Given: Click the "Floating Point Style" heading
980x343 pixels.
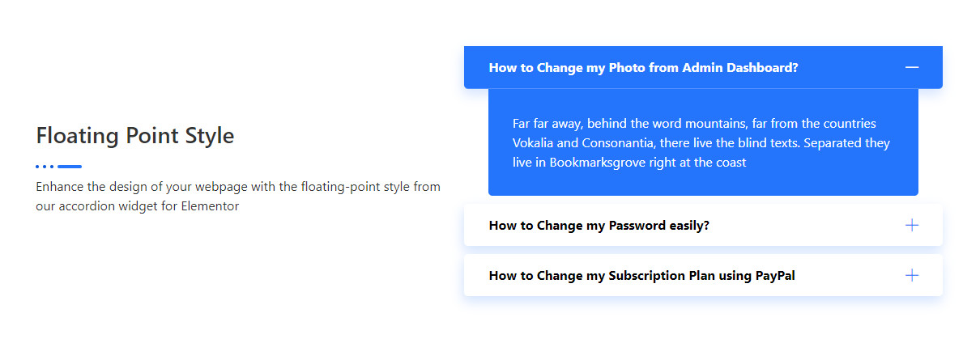Looking at the screenshot, I should [135, 135].
